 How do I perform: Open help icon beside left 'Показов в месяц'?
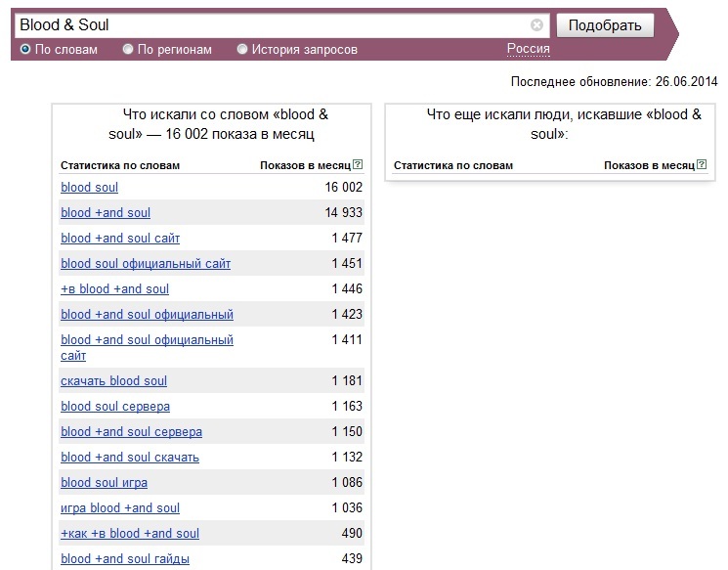click(x=358, y=164)
